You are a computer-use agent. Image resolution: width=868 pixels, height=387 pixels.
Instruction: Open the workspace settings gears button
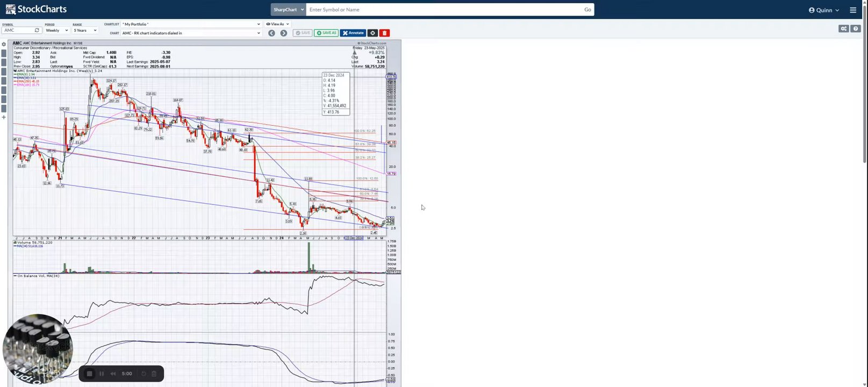[844, 29]
